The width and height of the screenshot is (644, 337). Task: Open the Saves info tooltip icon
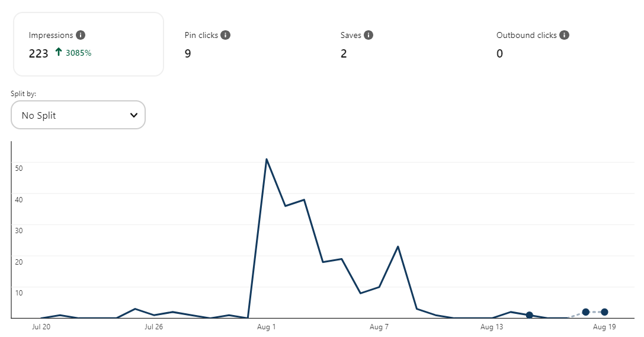pyautogui.click(x=369, y=35)
